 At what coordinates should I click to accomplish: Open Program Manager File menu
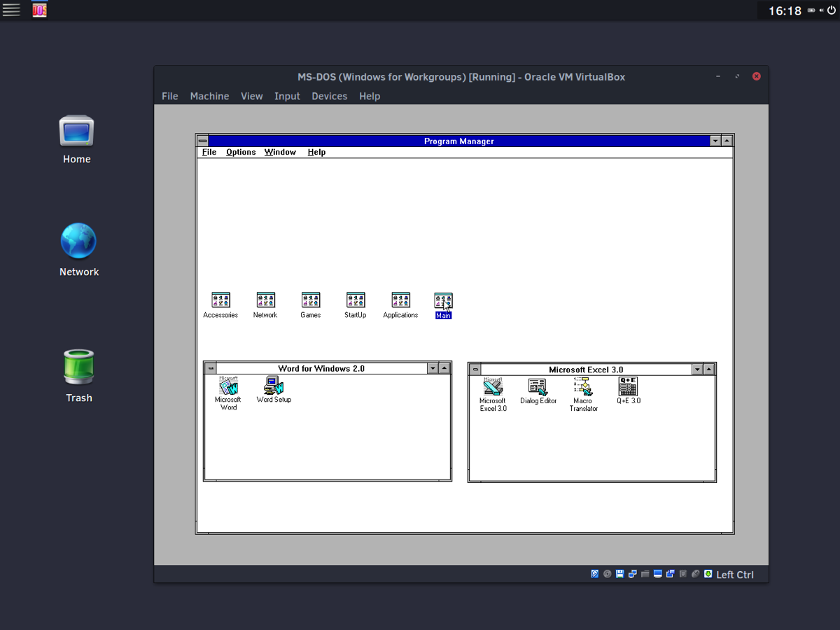[209, 152]
